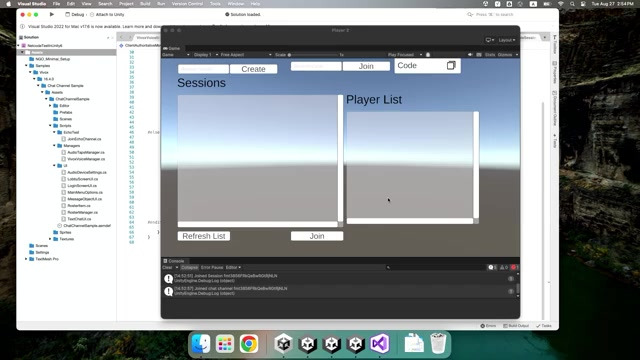Click the Run play button in the Visual Studio toolbar
The width and height of the screenshot is (640, 360).
pos(52,14)
